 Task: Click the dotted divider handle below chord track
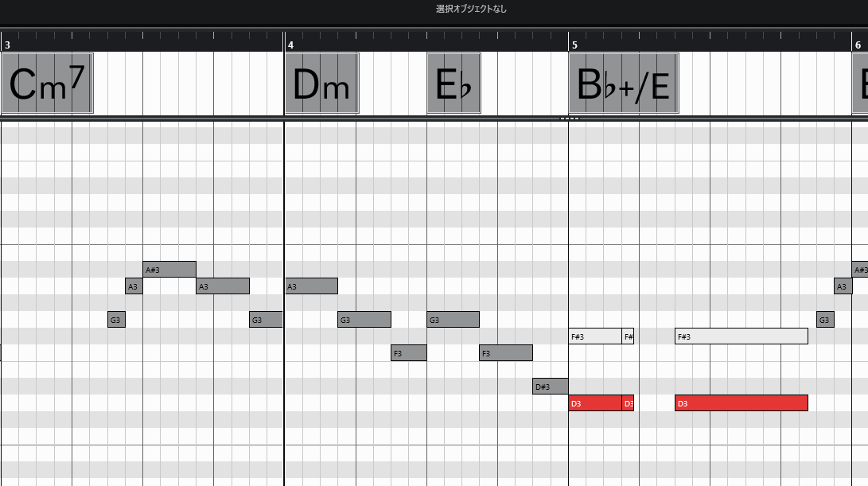(x=569, y=119)
